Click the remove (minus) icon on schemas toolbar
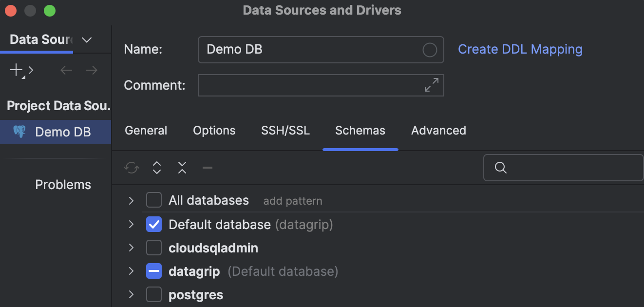Viewport: 644px width, 307px height. pyautogui.click(x=207, y=168)
